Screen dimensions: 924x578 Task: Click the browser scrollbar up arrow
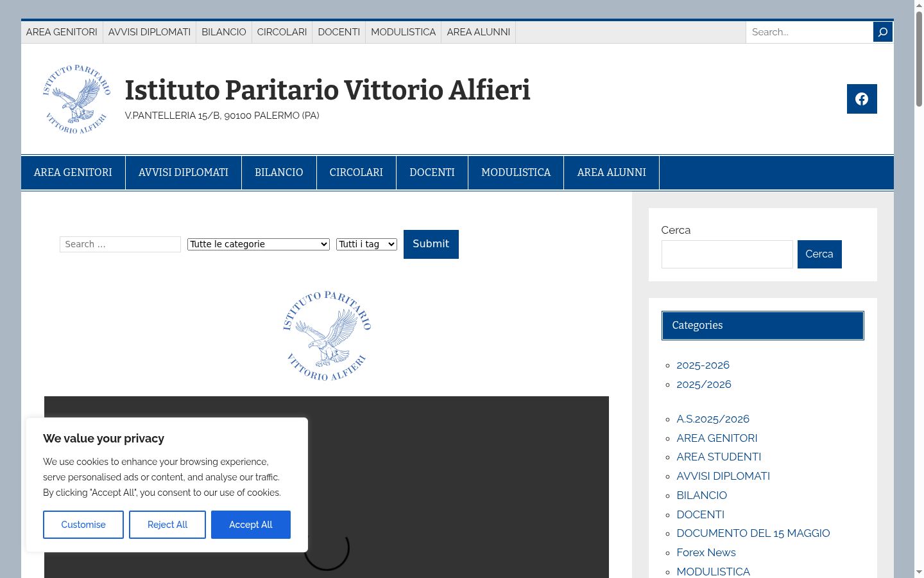919,5
